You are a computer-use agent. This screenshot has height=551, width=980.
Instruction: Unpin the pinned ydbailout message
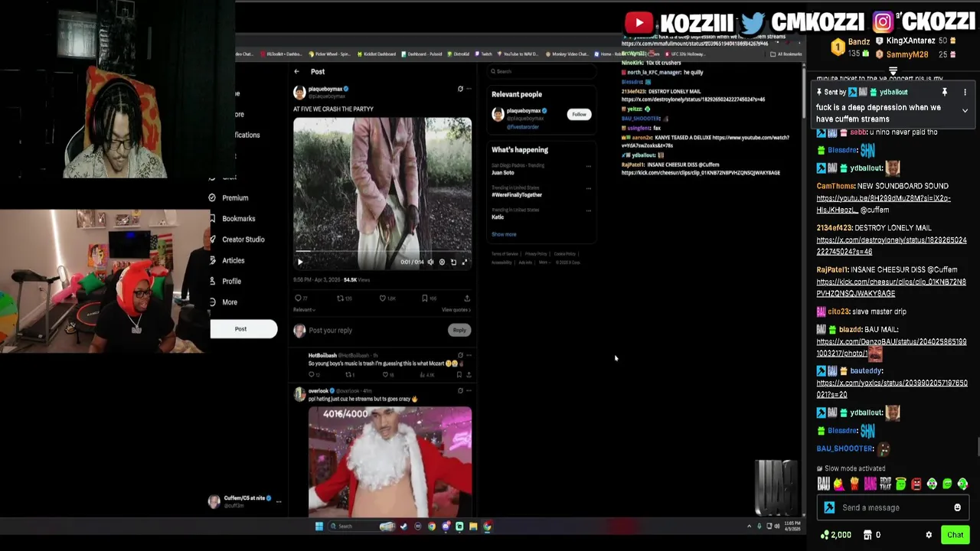(x=945, y=92)
